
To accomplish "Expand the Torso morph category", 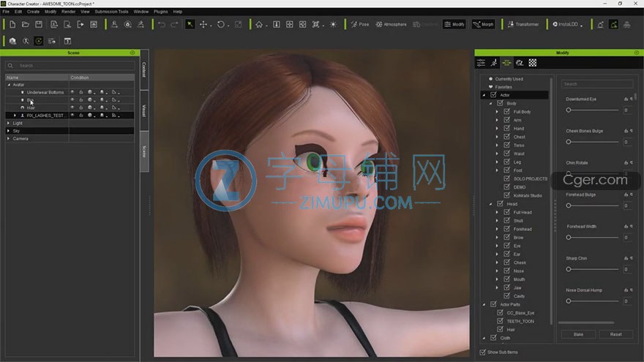I will 497,146.
